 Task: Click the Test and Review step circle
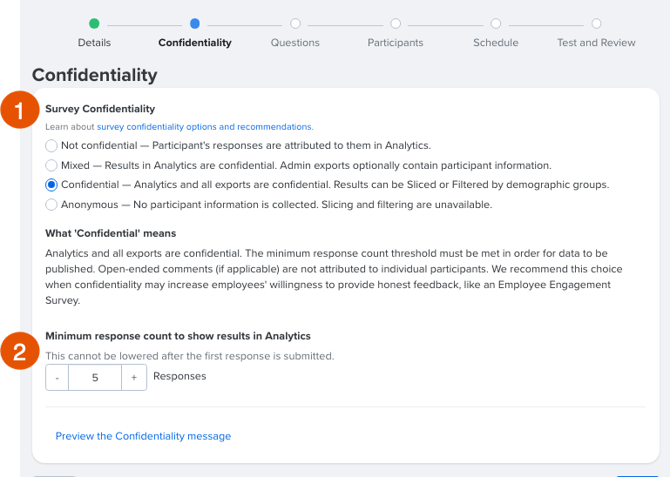coord(597,24)
